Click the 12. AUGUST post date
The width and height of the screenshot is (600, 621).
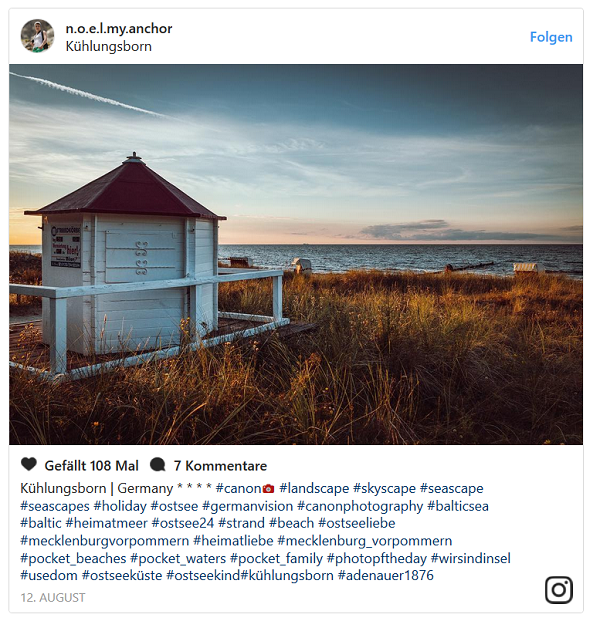(x=53, y=598)
